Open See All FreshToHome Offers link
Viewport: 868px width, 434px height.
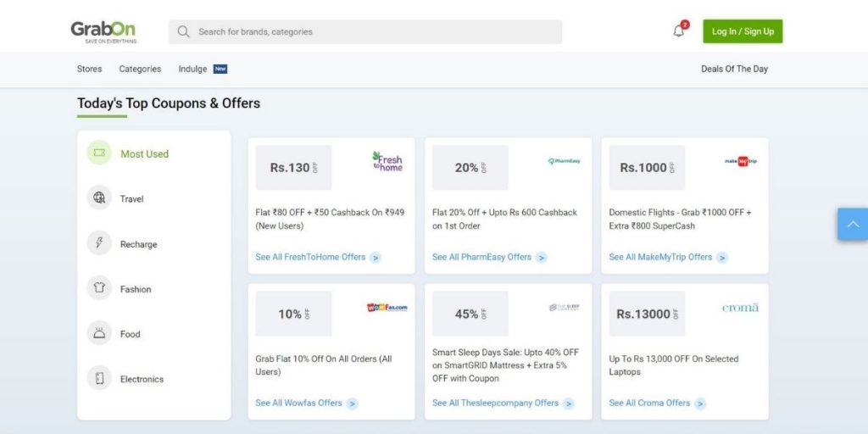coord(310,258)
